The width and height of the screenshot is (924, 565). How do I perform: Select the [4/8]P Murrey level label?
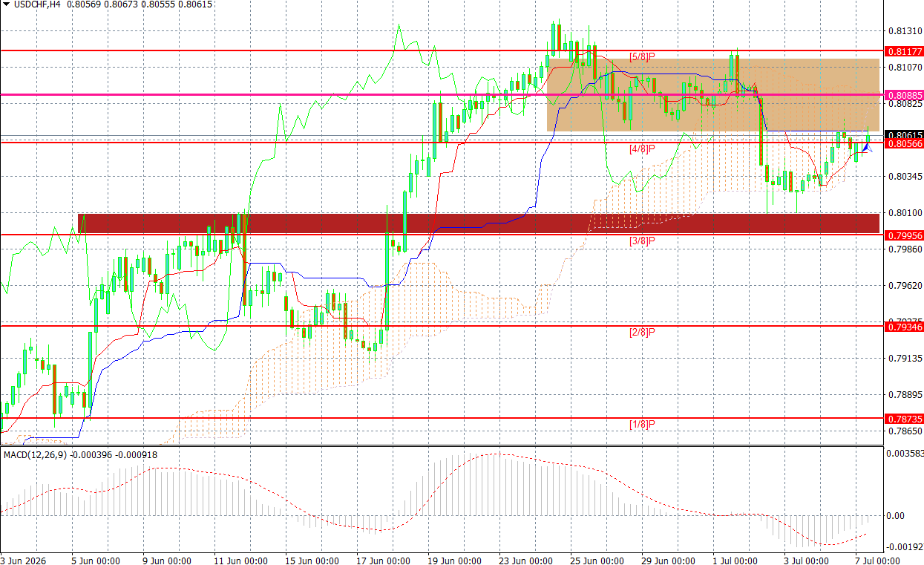[x=642, y=149]
